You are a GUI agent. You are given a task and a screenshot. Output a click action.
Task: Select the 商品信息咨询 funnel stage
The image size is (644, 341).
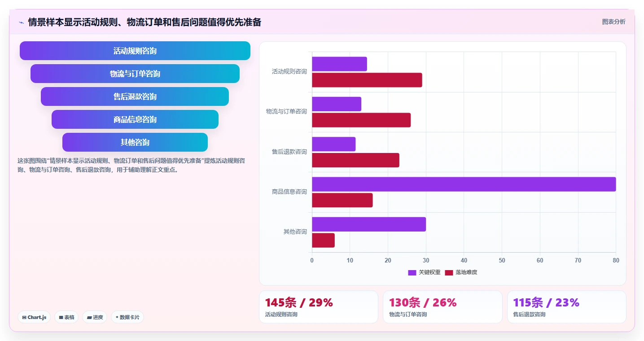coord(135,119)
